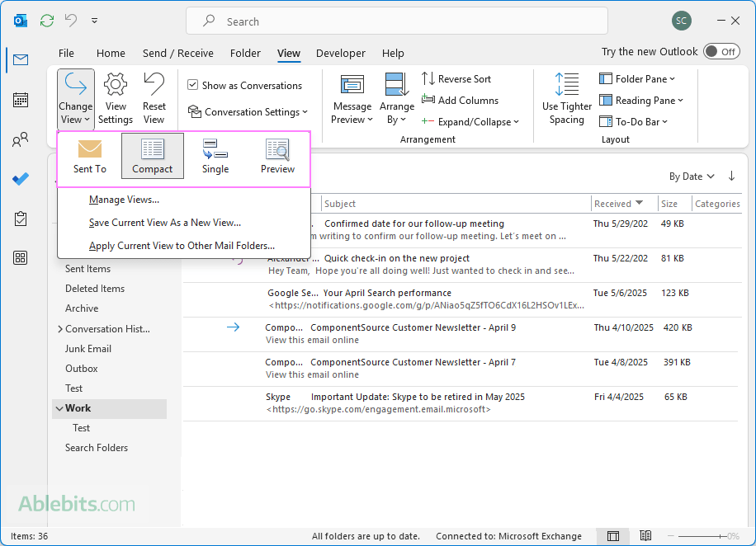Click Add Columns
This screenshot has height=546, width=756.
coord(460,101)
